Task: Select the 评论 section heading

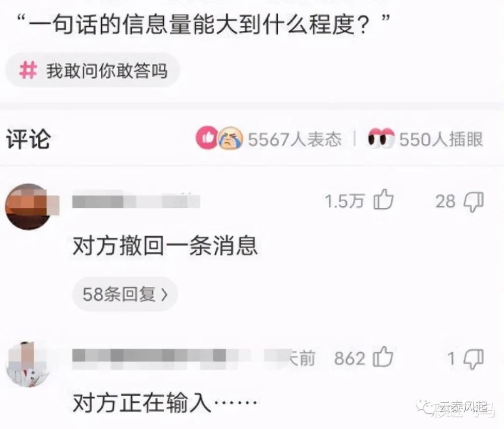Action: [x=28, y=139]
